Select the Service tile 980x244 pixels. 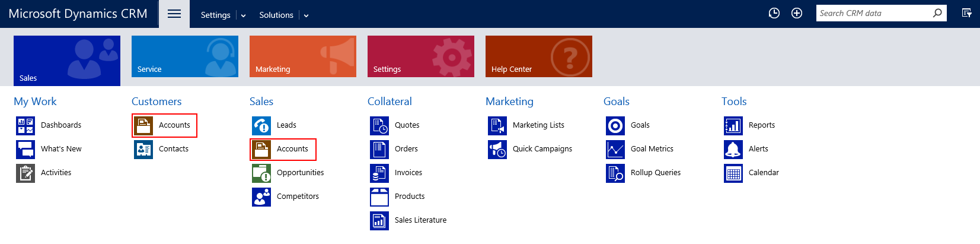tap(185, 56)
